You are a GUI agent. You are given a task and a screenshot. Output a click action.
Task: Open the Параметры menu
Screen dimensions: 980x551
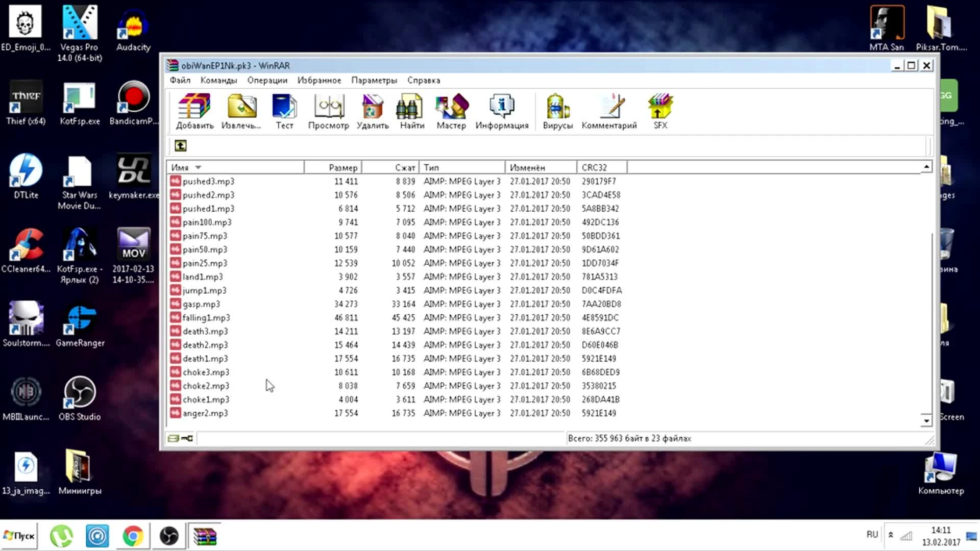(374, 80)
